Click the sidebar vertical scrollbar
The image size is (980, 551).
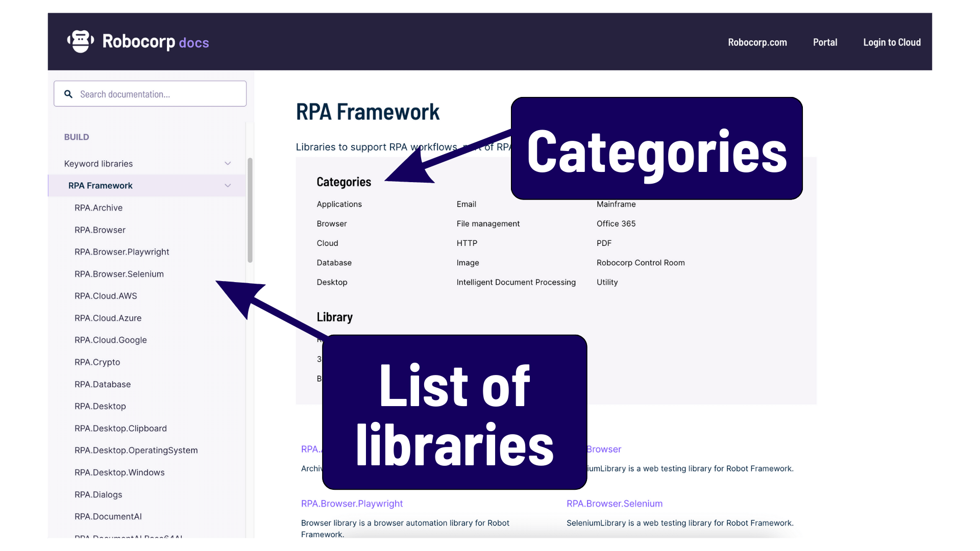250,210
